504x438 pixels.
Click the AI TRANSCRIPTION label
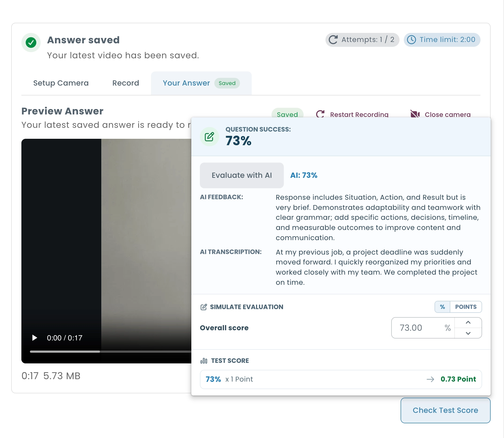point(231,252)
